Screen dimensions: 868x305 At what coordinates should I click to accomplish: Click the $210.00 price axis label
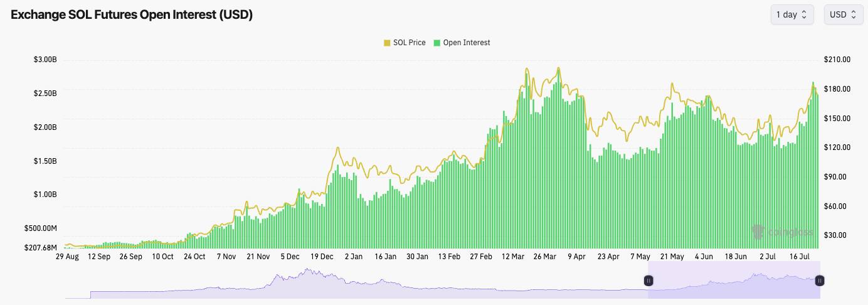(x=838, y=60)
